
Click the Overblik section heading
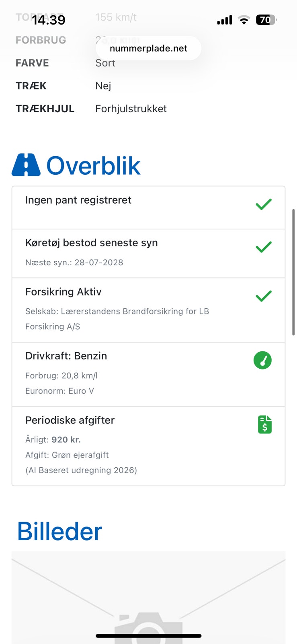[x=93, y=165]
